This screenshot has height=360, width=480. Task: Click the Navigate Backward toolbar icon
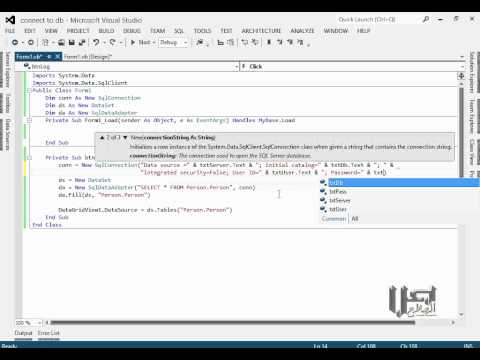(15, 42)
